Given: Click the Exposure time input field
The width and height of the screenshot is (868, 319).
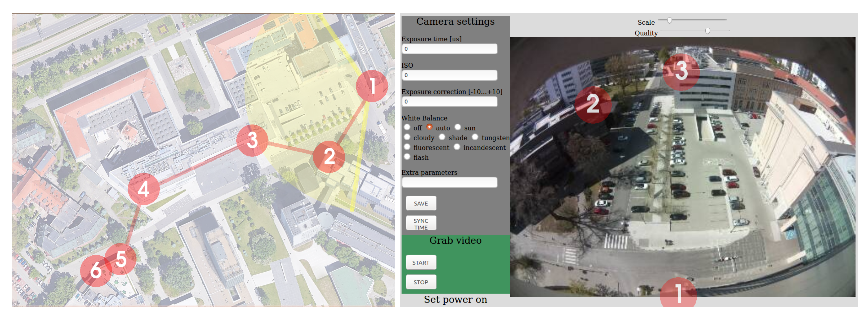Looking at the screenshot, I should pos(449,49).
